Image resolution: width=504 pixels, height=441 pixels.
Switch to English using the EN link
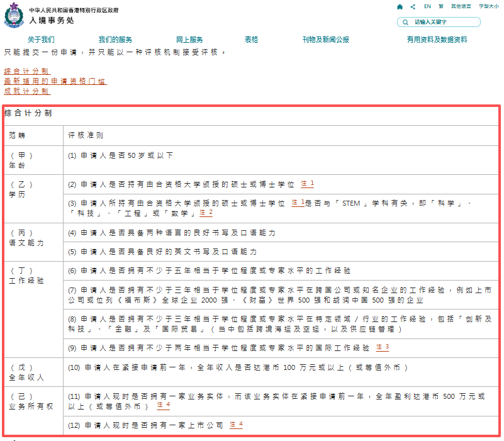click(427, 6)
